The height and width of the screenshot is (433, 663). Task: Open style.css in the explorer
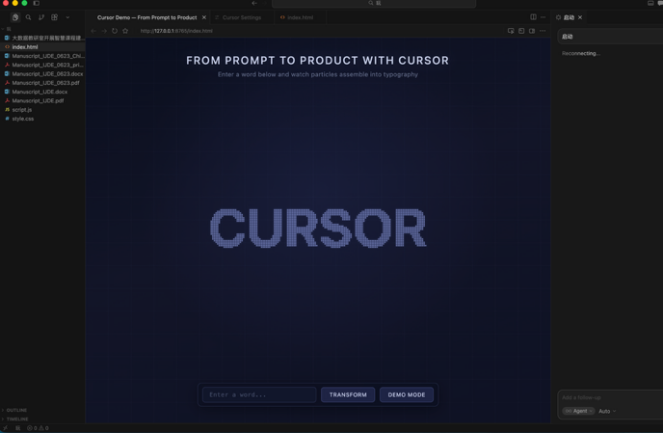tap(43, 119)
